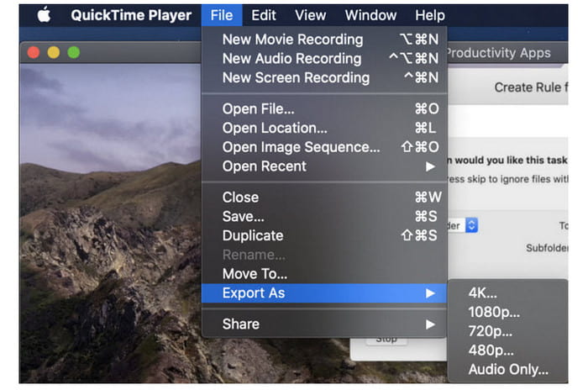Close the open File menu
588x390 pixels.
pos(222,15)
